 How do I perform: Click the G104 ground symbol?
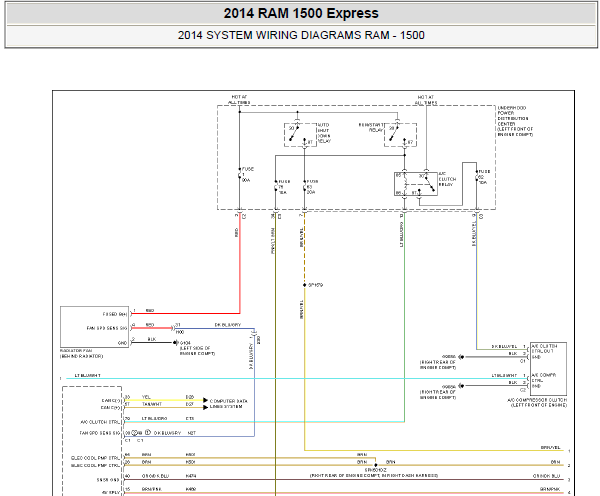[x=176, y=343]
